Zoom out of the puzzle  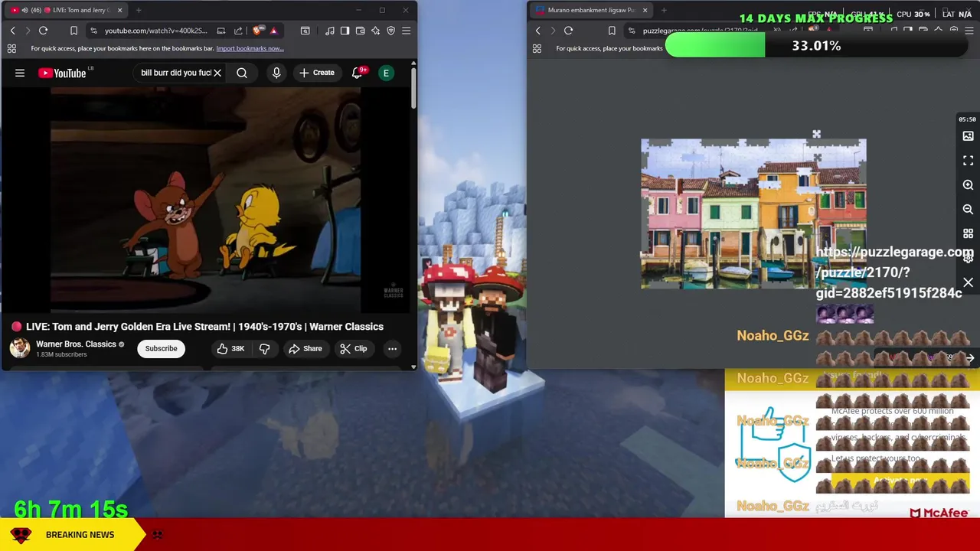pos(968,209)
